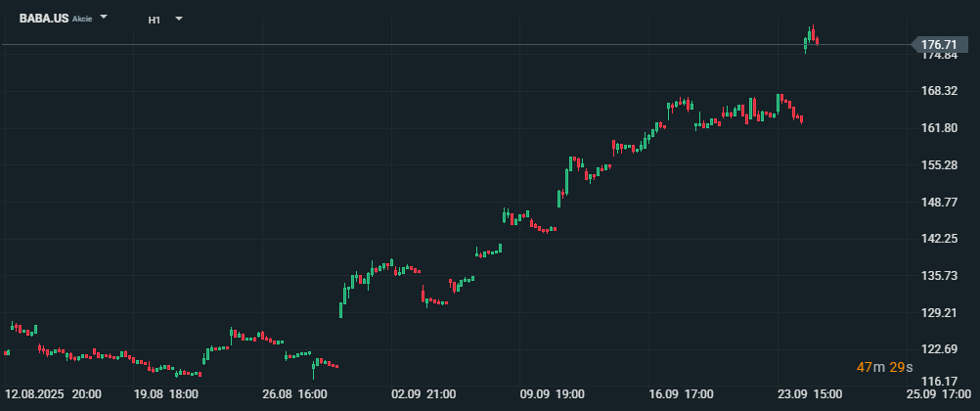Image resolution: width=980 pixels, height=411 pixels.
Task: Click the 129.21 price axis label
Action: pos(938,313)
